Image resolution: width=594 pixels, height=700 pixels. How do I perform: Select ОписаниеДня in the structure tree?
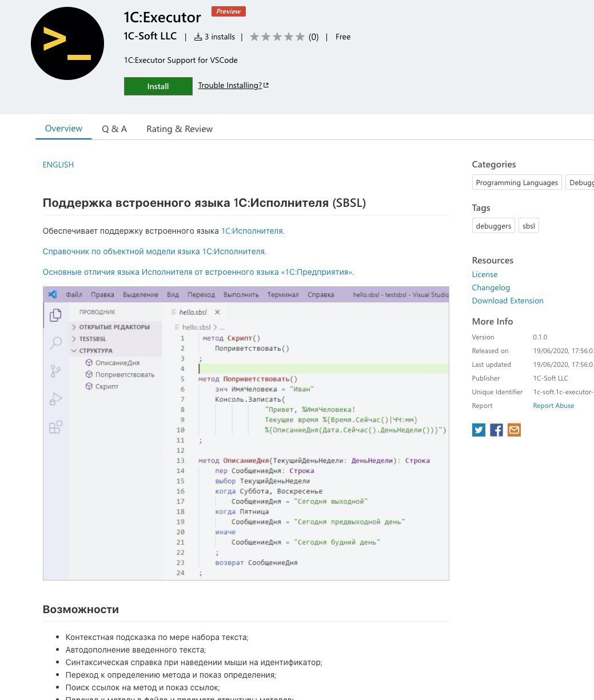point(117,363)
